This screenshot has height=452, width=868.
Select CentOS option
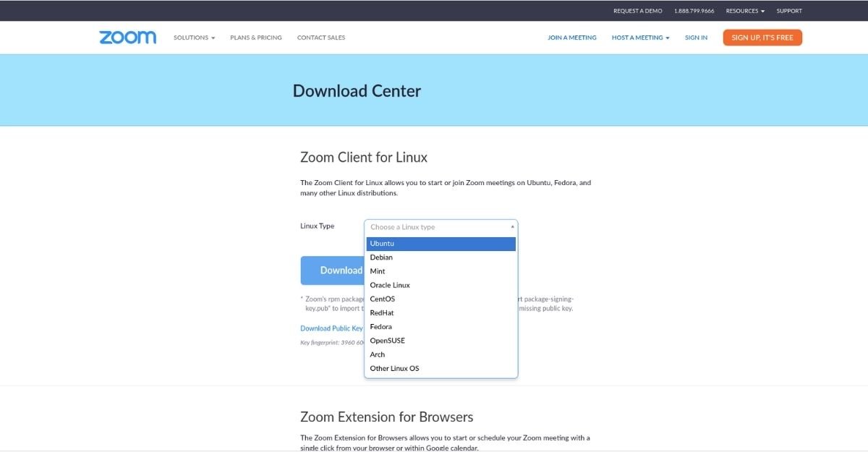coord(441,299)
